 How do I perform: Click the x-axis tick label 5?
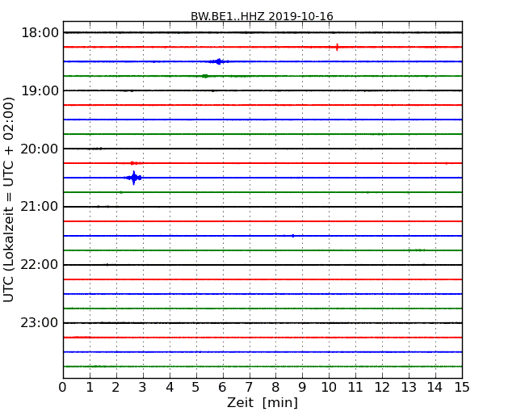[195, 387]
